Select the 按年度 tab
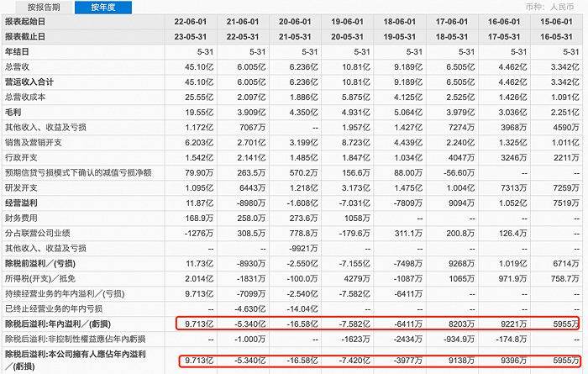The width and height of the screenshot is (588, 374). [x=103, y=7]
